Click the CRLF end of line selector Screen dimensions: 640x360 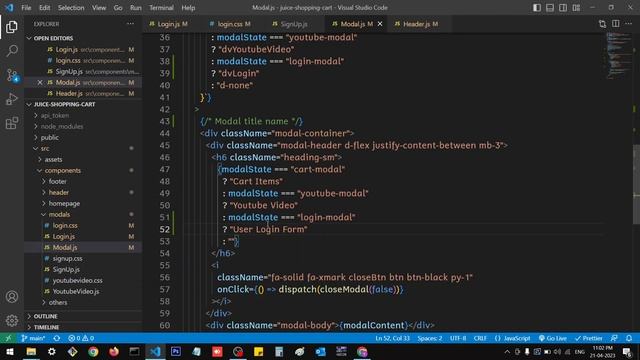480,338
